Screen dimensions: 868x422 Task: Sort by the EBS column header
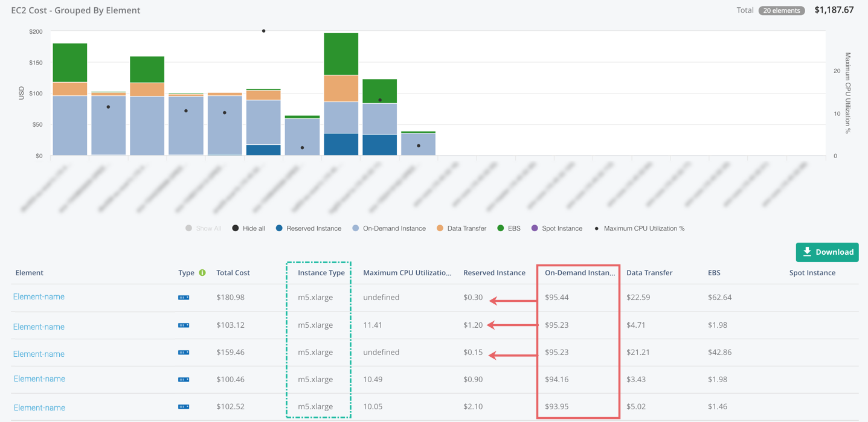[x=713, y=273]
